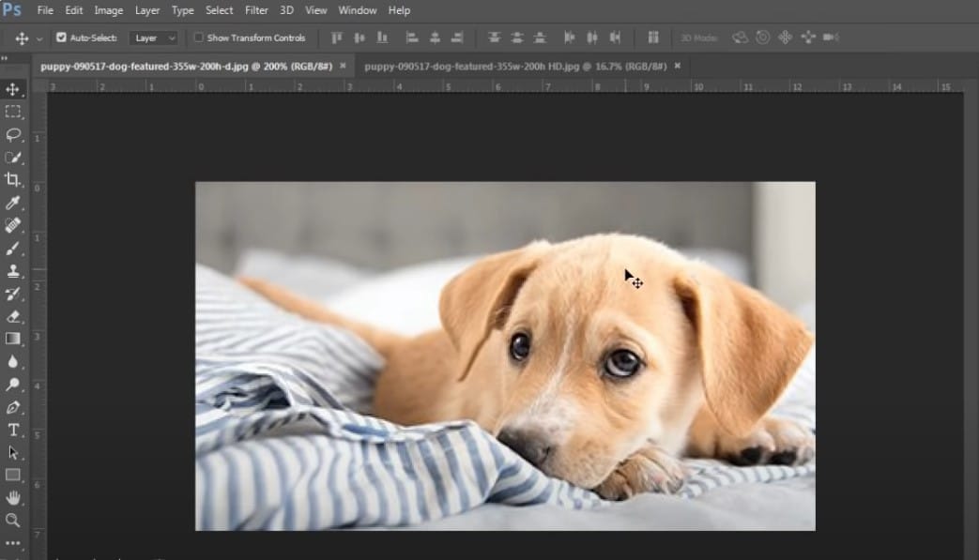The image size is (979, 560).
Task: Click Distribute Top Edges icon
Action: (494, 38)
